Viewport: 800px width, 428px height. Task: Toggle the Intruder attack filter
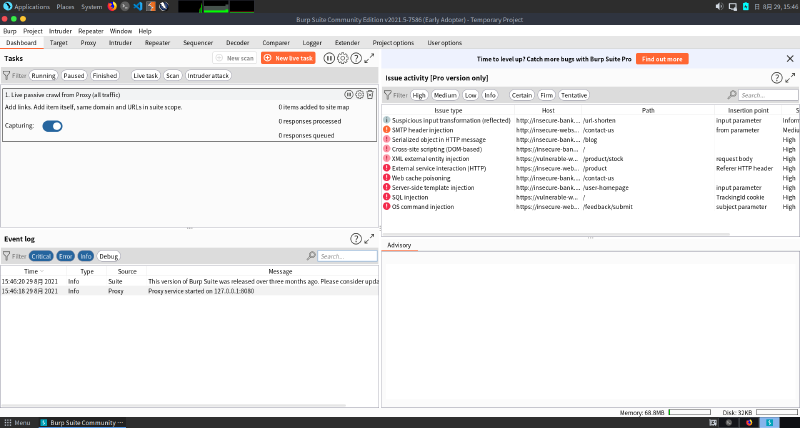tap(208, 75)
